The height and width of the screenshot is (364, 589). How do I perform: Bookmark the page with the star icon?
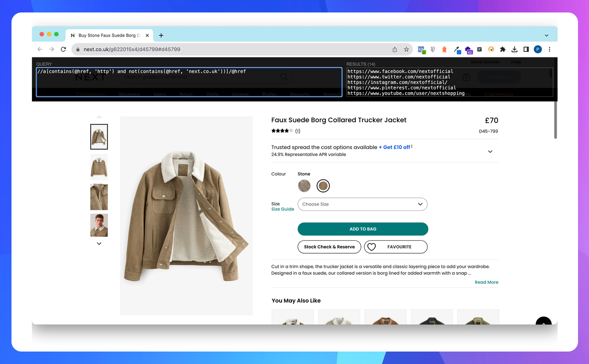point(406,49)
